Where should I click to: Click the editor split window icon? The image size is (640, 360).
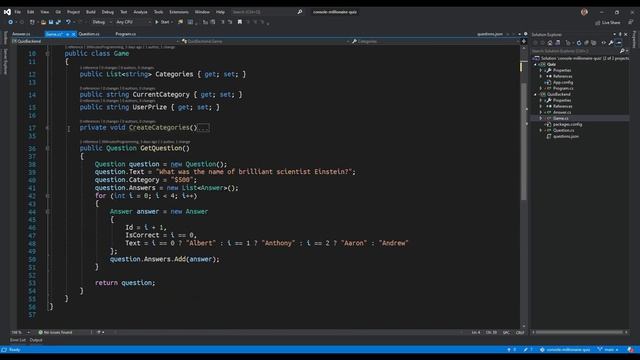tap(524, 41)
